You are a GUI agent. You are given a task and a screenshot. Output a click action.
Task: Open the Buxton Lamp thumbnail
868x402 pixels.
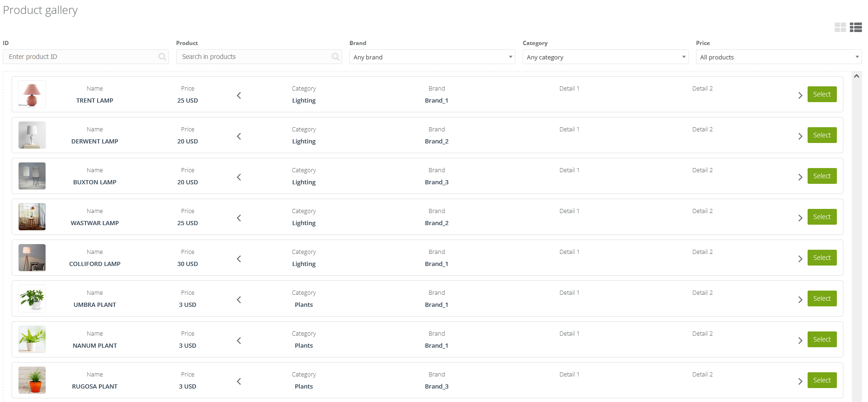[32, 176]
